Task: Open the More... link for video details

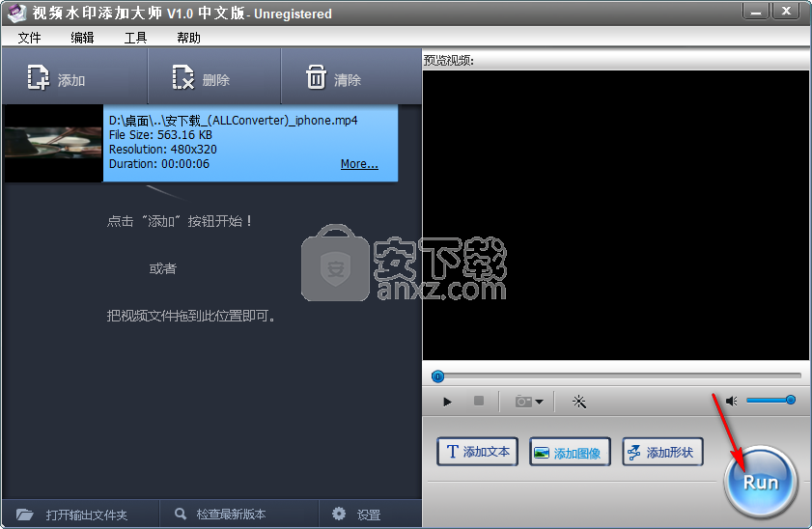Action: click(359, 163)
